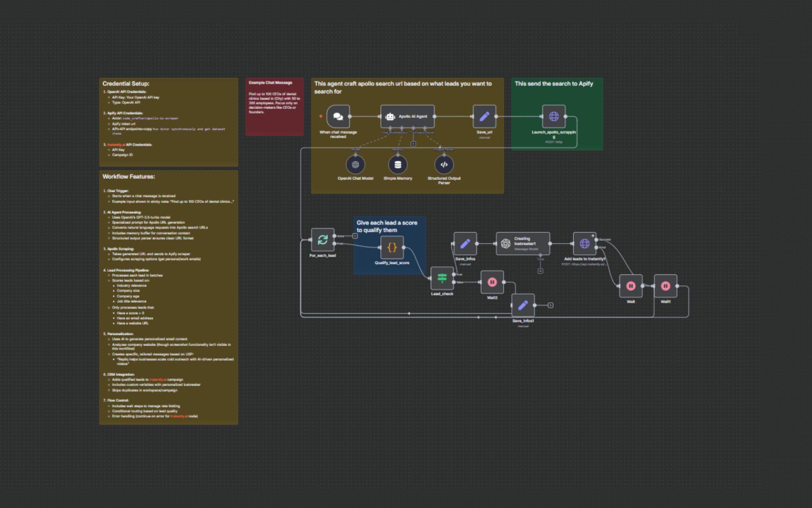
Task: Select the Save_url edit node
Action: [484, 116]
